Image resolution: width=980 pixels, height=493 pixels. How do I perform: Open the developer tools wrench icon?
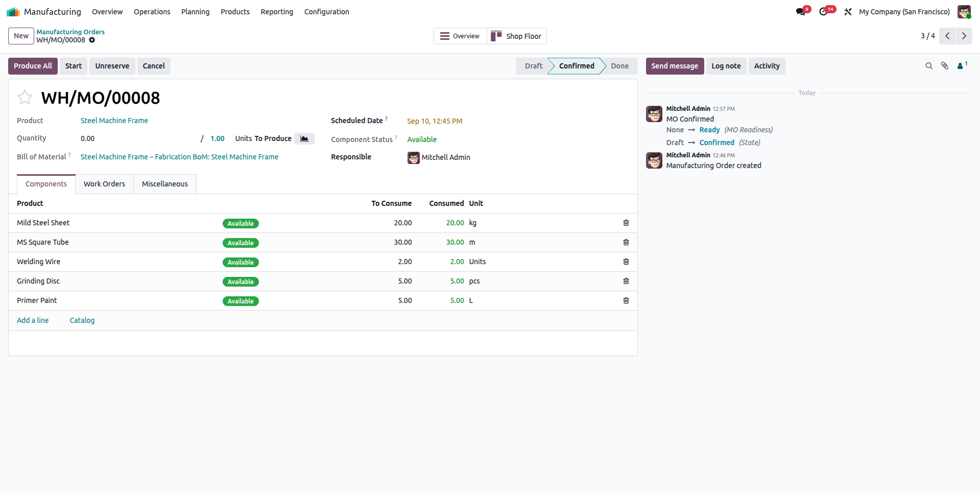click(x=848, y=12)
